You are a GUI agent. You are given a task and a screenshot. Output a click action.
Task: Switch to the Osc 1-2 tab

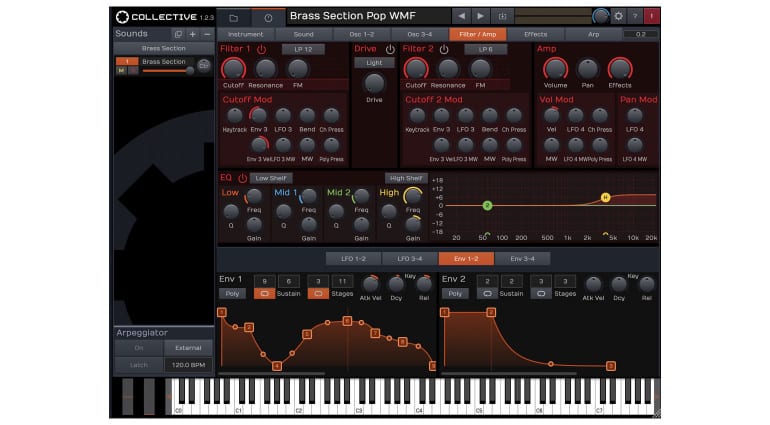(361, 34)
